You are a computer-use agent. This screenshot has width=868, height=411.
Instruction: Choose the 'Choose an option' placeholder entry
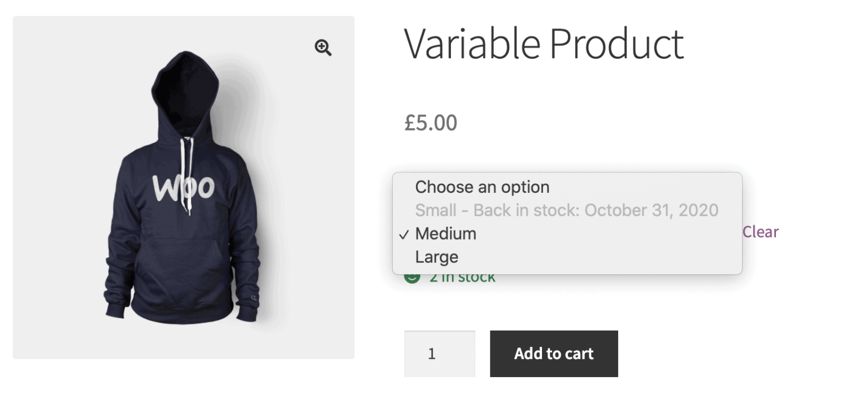click(x=481, y=187)
